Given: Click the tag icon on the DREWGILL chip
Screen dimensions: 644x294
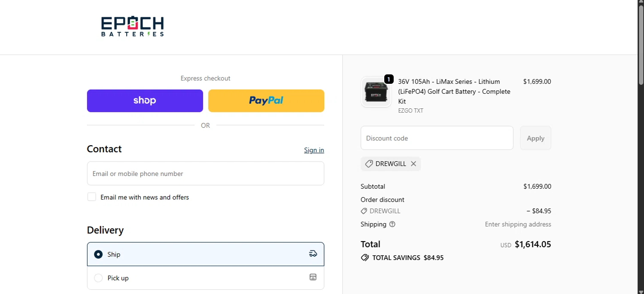Looking at the screenshot, I should (x=369, y=164).
